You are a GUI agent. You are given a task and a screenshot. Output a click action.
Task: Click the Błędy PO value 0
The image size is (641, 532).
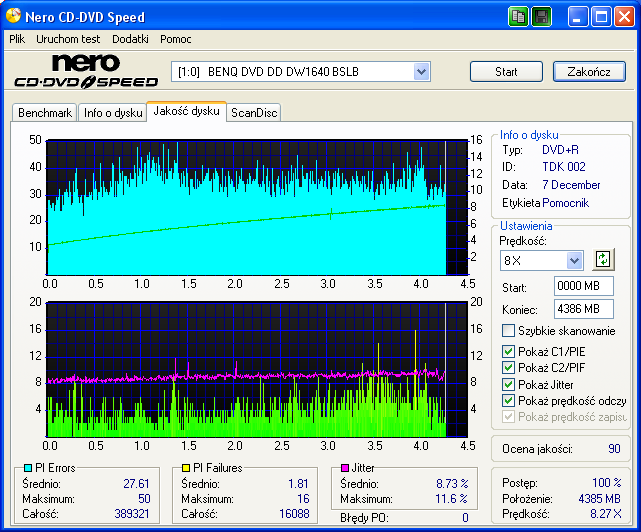point(465,518)
